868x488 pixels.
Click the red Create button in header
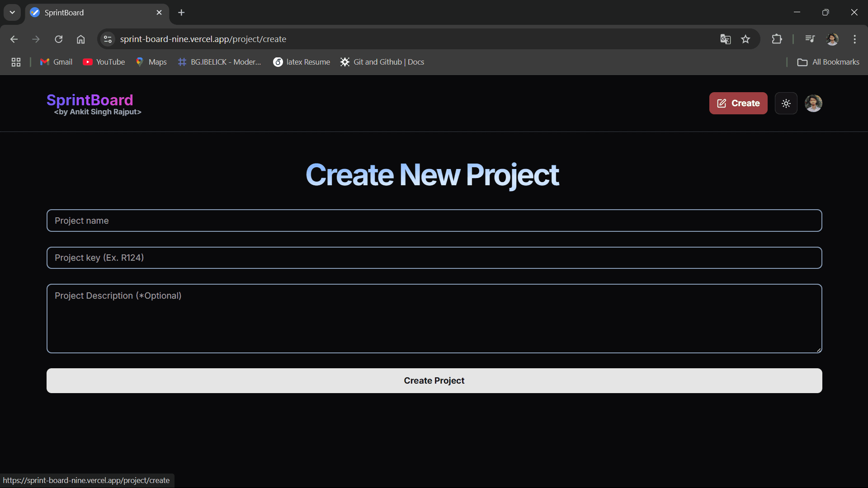(738, 103)
